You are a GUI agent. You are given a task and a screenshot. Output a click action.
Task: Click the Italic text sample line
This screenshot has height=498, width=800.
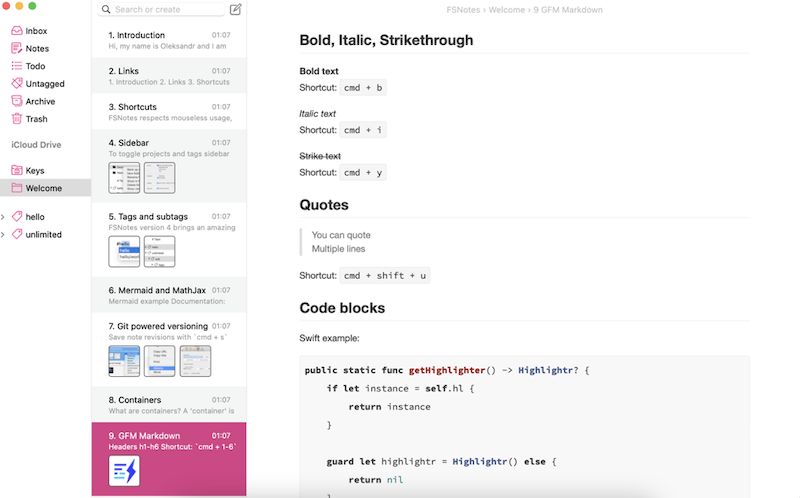click(317, 113)
